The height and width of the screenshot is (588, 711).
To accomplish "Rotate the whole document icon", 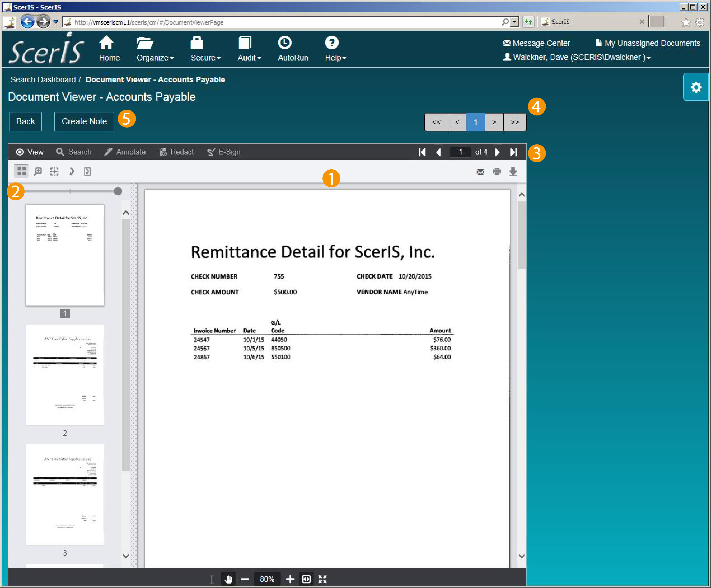I will [x=87, y=171].
